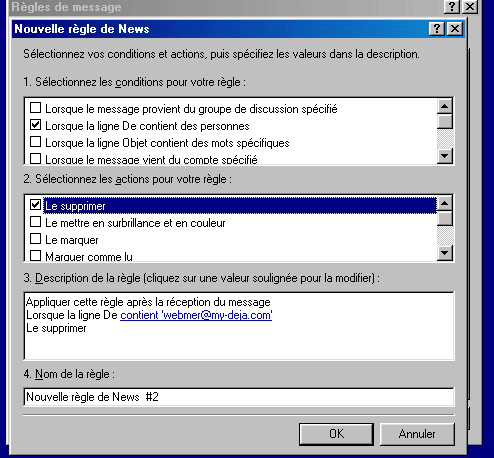Tick 'message vient du compte spécifié' checkbox
The height and width of the screenshot is (458, 494).
pos(36,158)
